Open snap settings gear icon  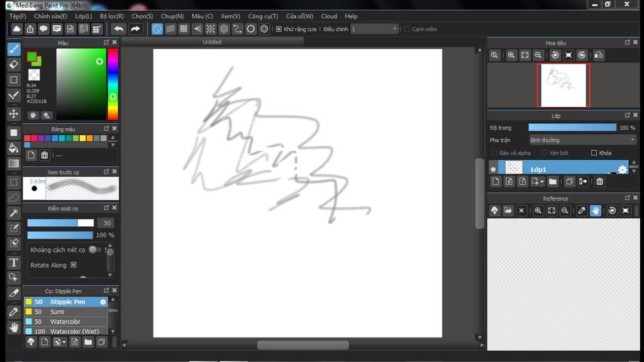tap(264, 29)
